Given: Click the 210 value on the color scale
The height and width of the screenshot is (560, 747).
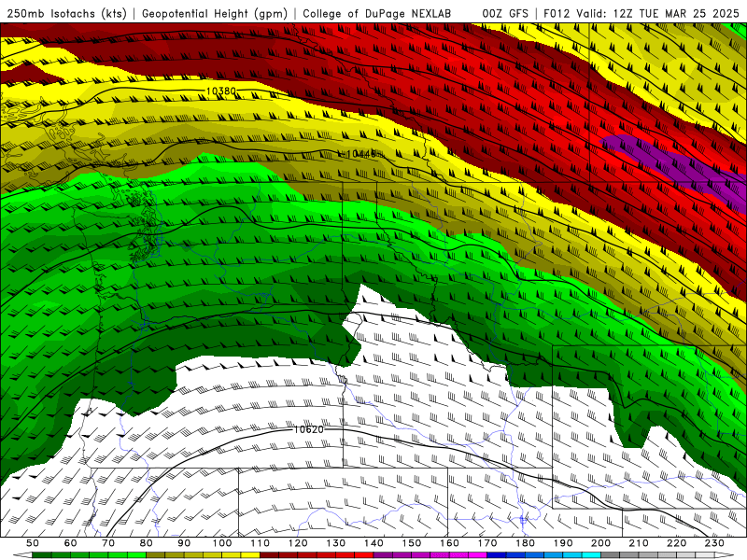Looking at the screenshot, I should pyautogui.click(x=639, y=543).
